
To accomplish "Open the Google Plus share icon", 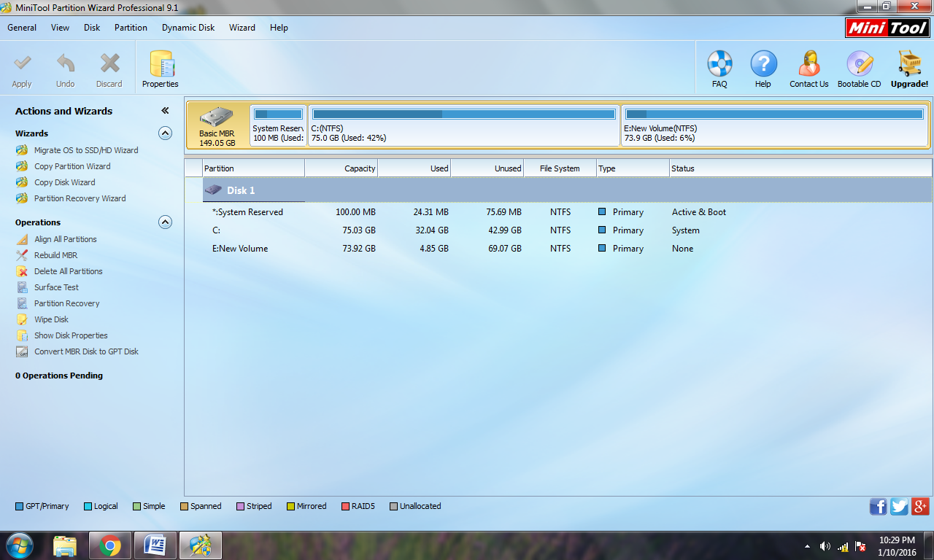I will tap(920, 507).
